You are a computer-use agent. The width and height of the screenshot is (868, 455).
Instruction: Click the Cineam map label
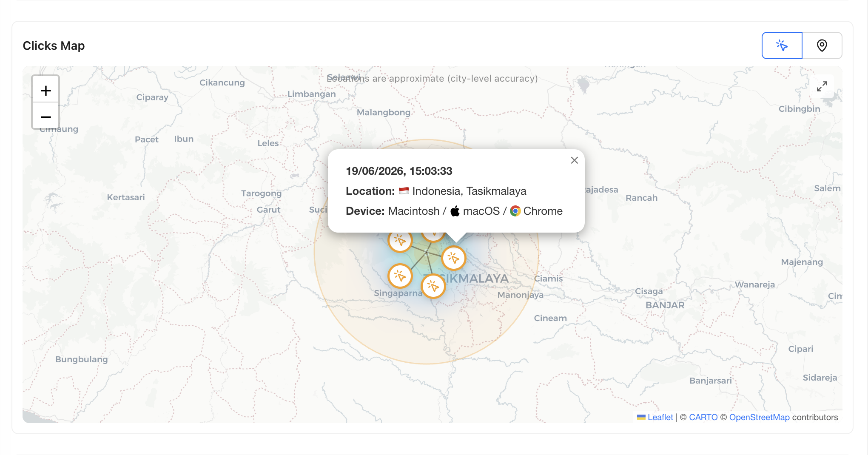click(550, 318)
